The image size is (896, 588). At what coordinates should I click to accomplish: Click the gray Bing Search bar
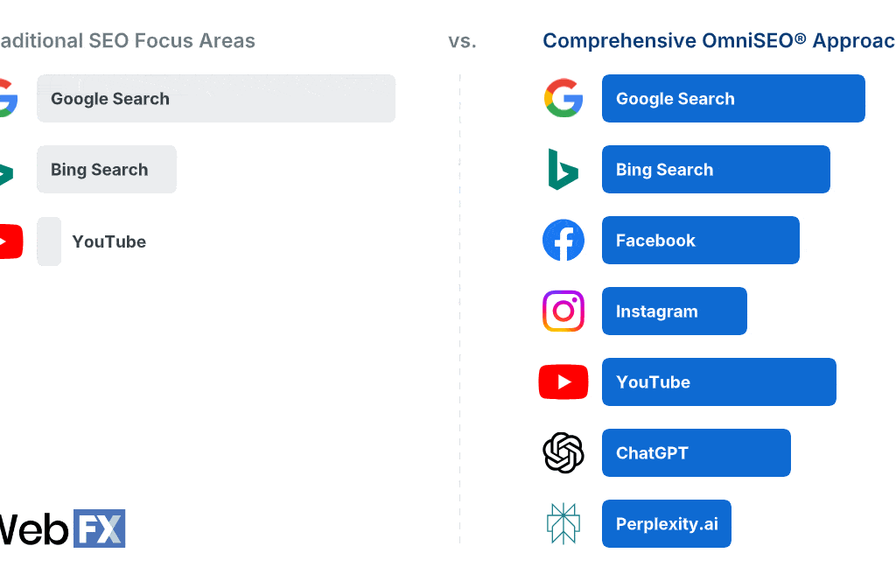click(106, 169)
